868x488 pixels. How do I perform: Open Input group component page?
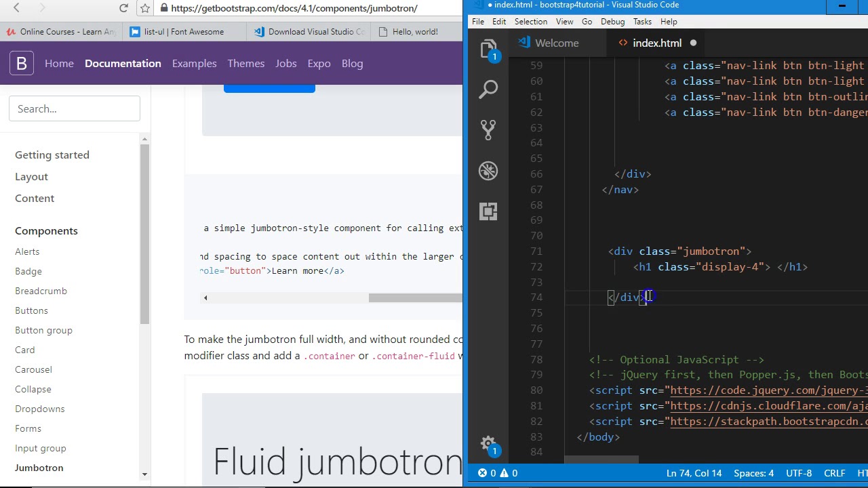click(41, 448)
